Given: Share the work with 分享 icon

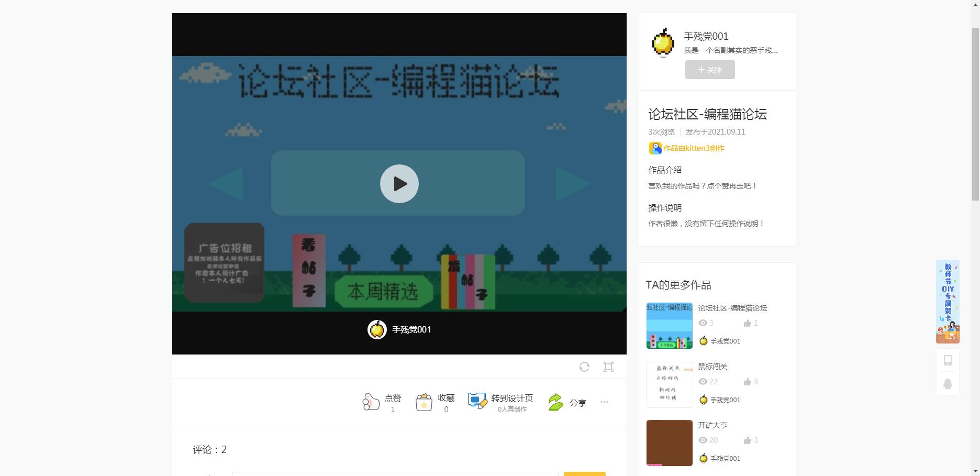Looking at the screenshot, I should tap(556, 402).
